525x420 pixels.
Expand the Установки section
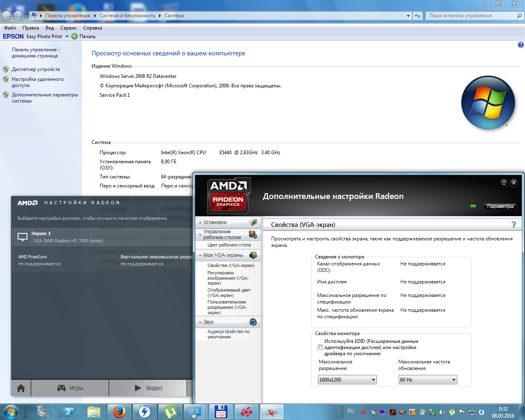coord(215,222)
